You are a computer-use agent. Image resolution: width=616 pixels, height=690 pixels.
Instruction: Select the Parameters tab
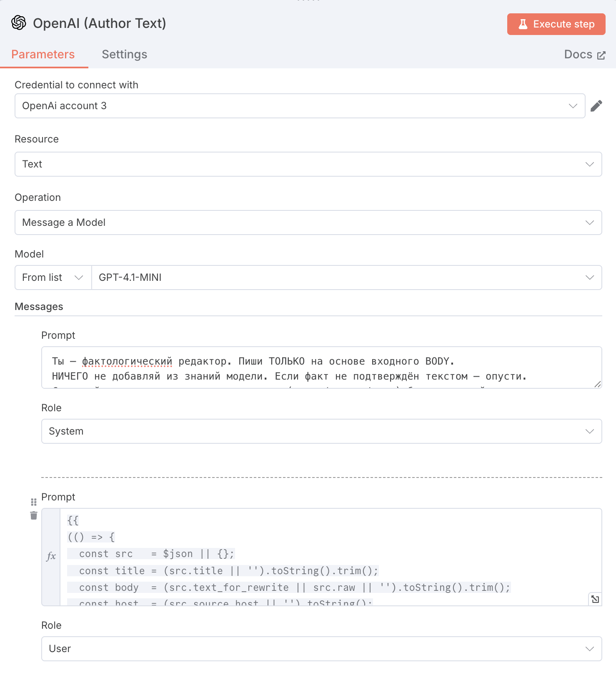click(x=43, y=55)
